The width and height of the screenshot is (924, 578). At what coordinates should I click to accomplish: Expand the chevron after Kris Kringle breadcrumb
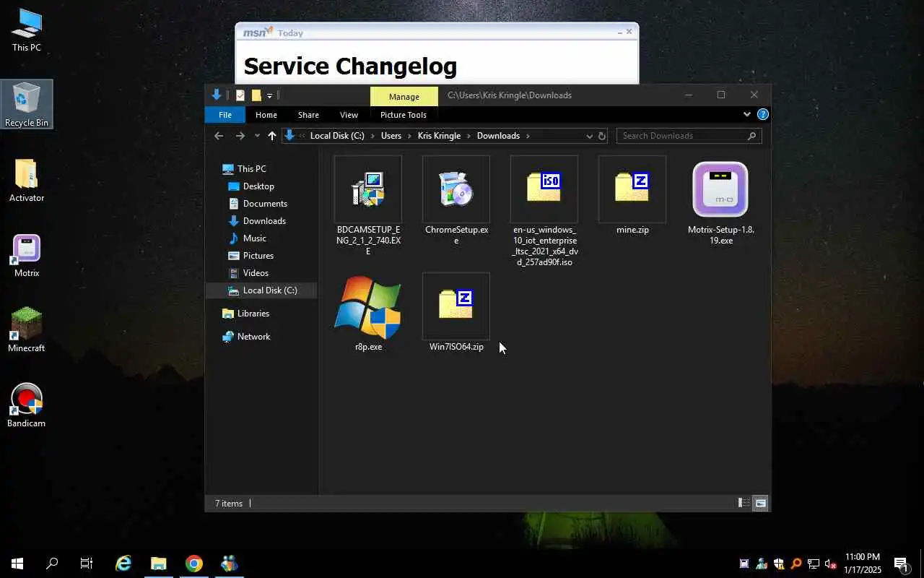468,136
